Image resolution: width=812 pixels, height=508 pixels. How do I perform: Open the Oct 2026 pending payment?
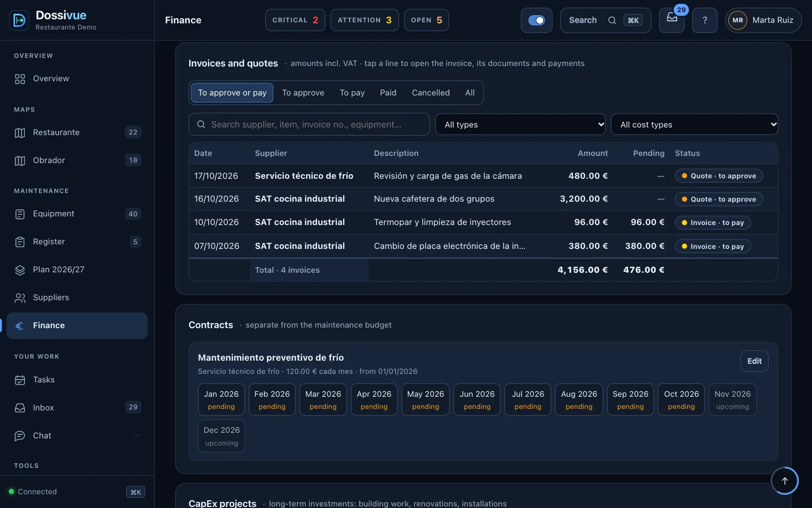681,399
